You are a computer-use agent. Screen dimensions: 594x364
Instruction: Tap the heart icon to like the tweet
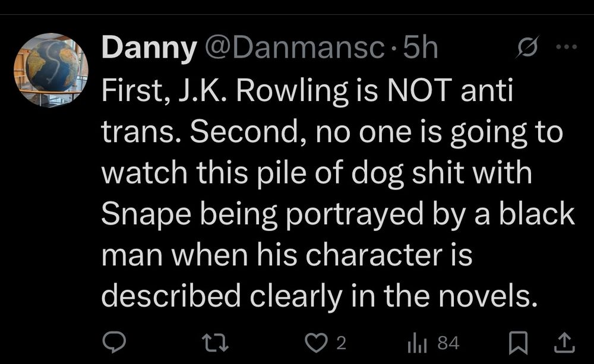pos(317,343)
